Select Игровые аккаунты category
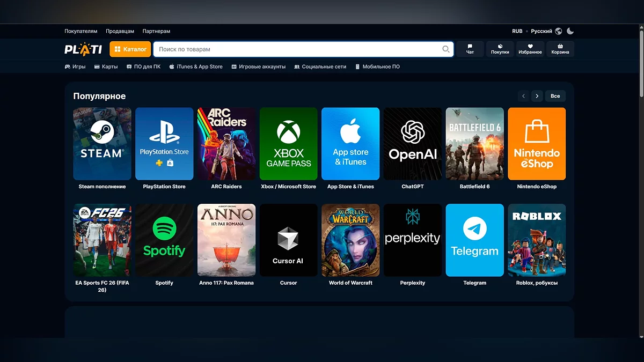Screen dimensions: 644x362 259,67
